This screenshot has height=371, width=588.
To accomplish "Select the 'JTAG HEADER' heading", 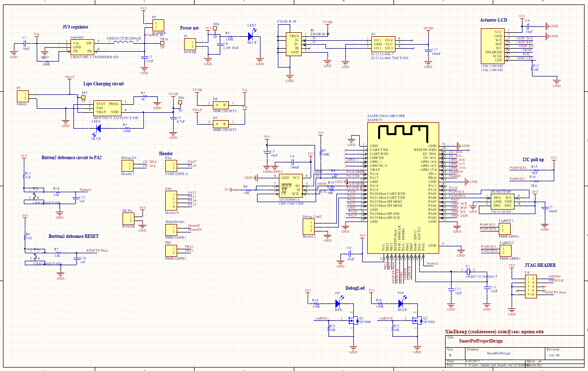I will tap(540, 265).
